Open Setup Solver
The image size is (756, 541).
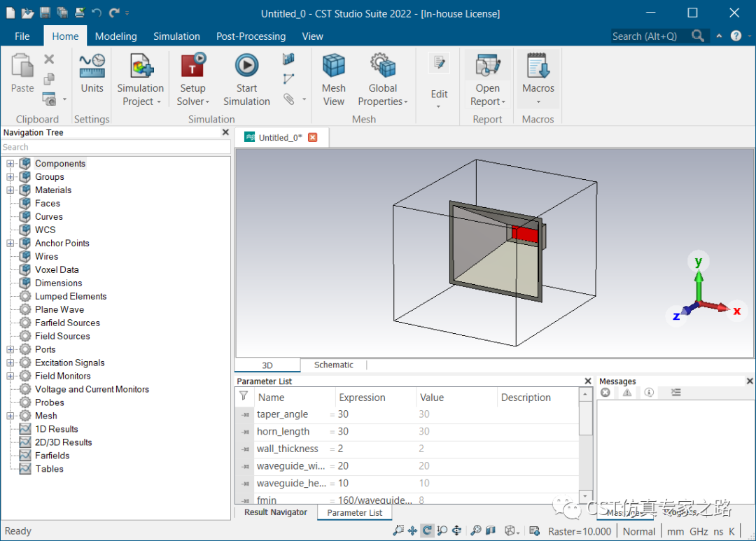tap(193, 79)
